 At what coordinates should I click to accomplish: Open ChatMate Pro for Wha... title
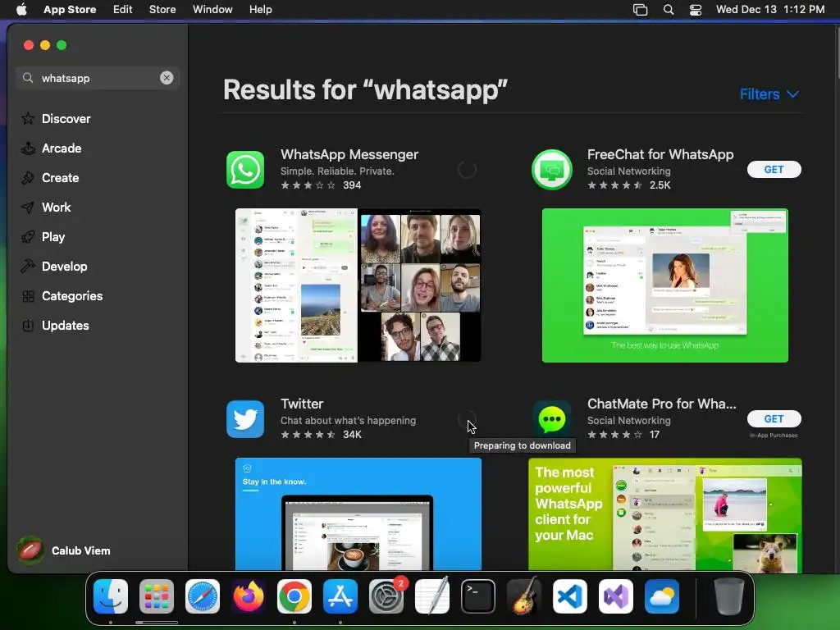tap(662, 404)
